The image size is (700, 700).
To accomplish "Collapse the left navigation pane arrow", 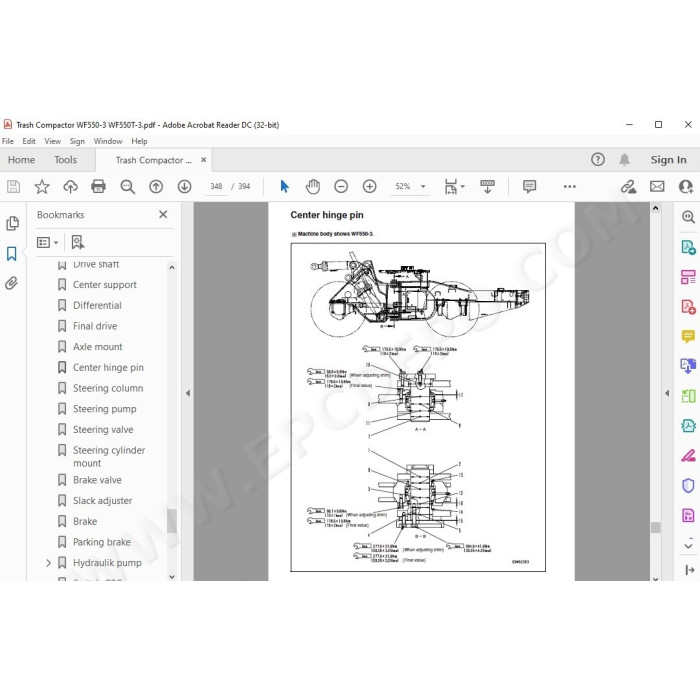I will (188, 393).
